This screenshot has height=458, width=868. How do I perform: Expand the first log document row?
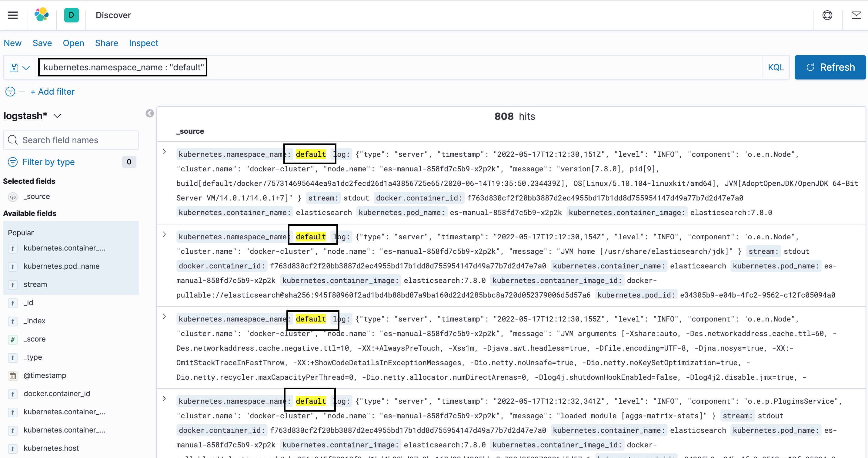(x=164, y=152)
